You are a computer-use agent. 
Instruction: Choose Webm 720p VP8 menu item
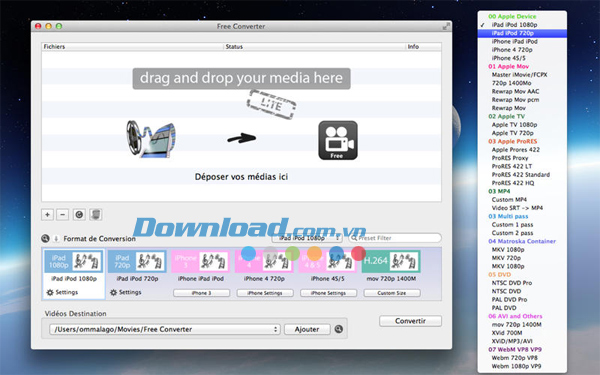(x=522, y=358)
